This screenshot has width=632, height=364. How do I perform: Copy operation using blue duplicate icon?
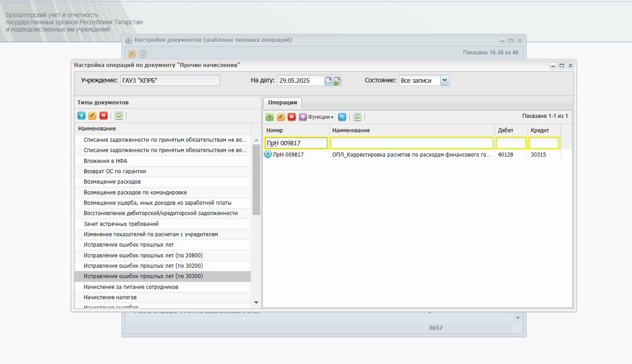(x=342, y=117)
